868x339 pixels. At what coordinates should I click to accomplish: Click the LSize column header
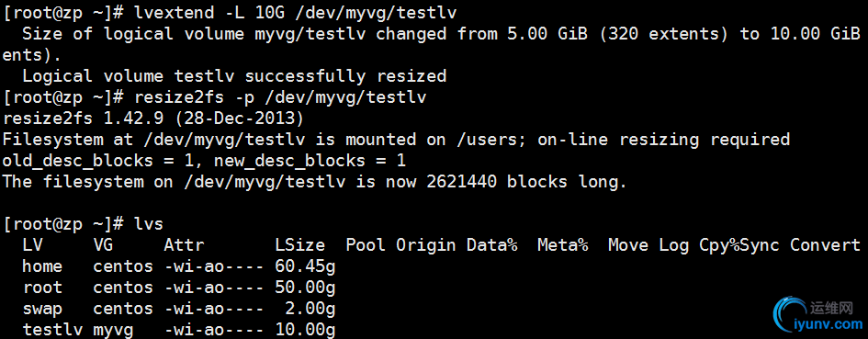point(300,245)
